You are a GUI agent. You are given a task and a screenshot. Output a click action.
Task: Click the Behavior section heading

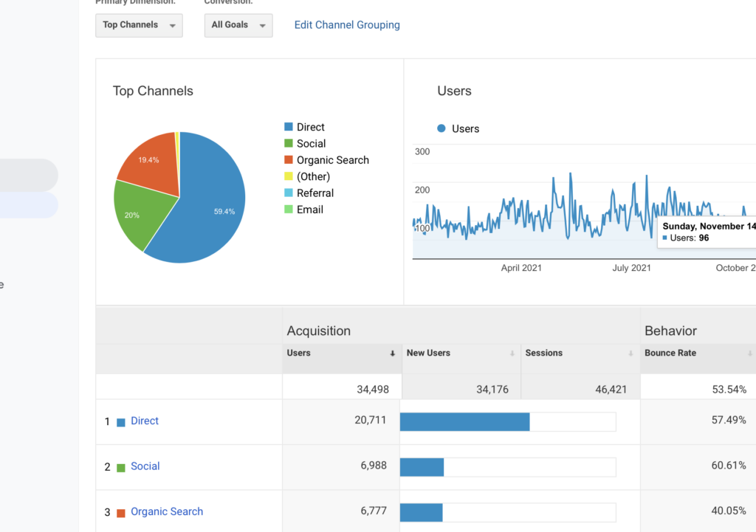coord(670,331)
